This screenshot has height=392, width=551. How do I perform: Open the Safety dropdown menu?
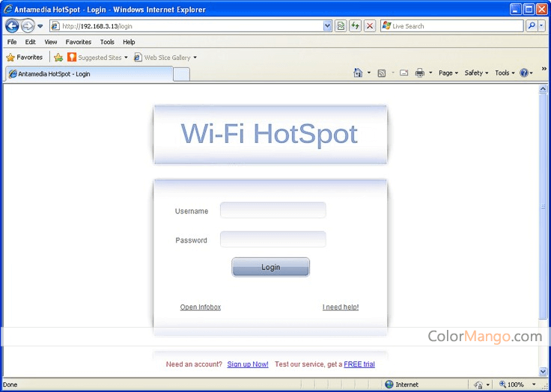click(x=476, y=73)
